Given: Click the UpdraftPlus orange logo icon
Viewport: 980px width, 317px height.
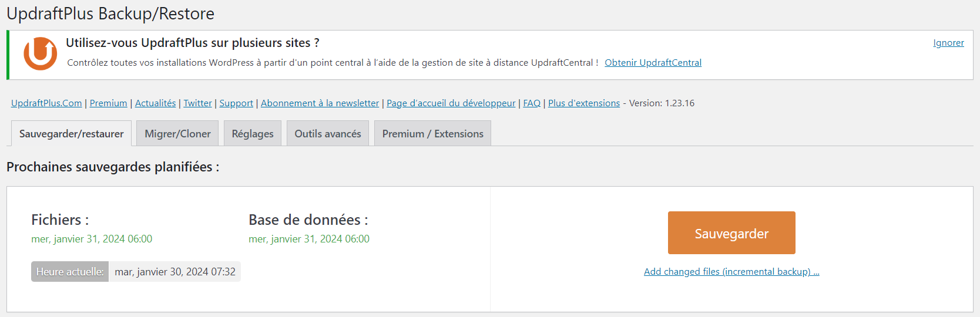Looking at the screenshot, I should 40,53.
